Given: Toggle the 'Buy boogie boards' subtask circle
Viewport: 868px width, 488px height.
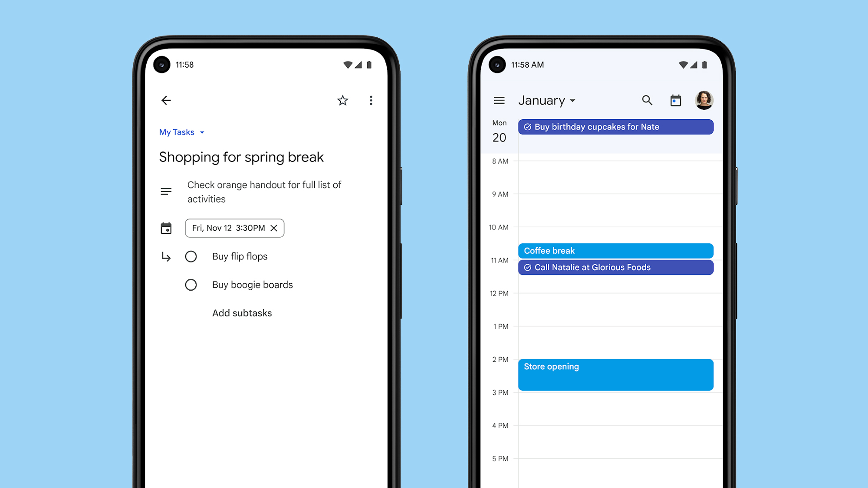Looking at the screenshot, I should [x=191, y=284].
